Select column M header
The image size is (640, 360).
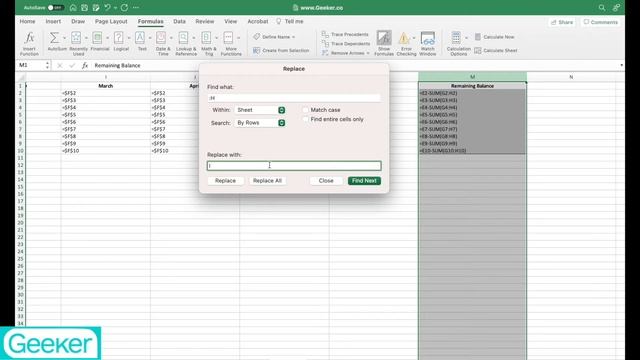[472, 77]
